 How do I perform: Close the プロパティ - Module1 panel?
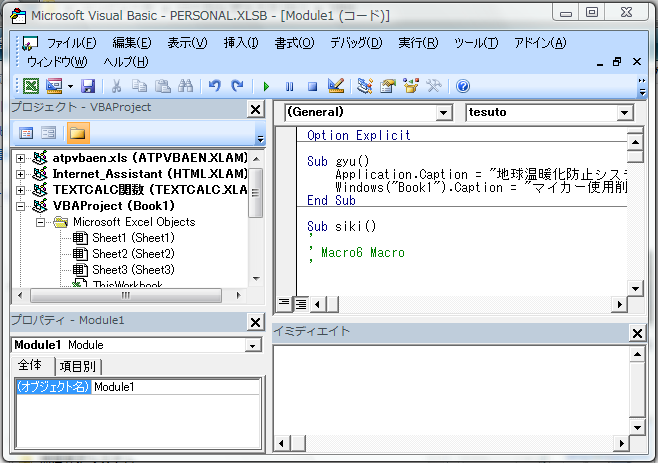pyautogui.click(x=256, y=322)
